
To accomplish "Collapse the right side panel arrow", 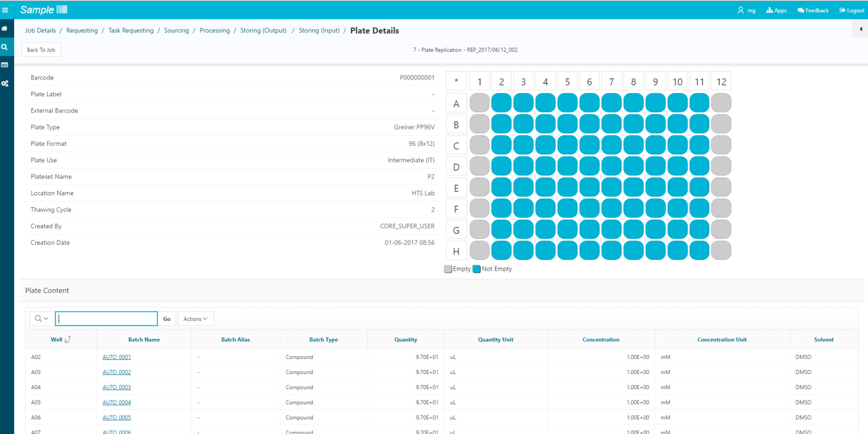I will point(861,29).
